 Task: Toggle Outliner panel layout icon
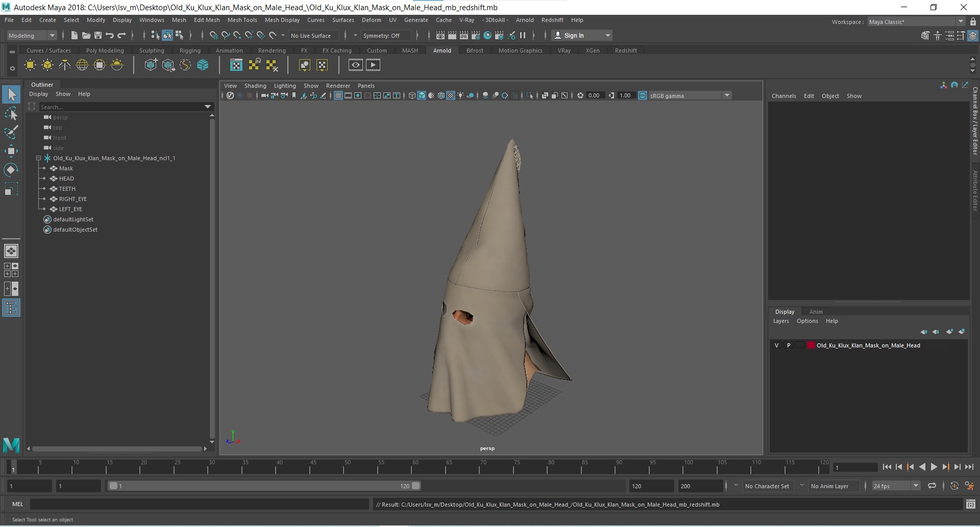point(11,308)
